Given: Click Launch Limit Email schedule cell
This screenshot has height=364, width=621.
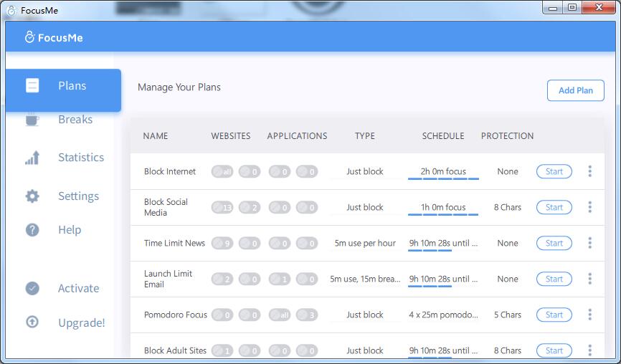Looking at the screenshot, I should tap(443, 279).
